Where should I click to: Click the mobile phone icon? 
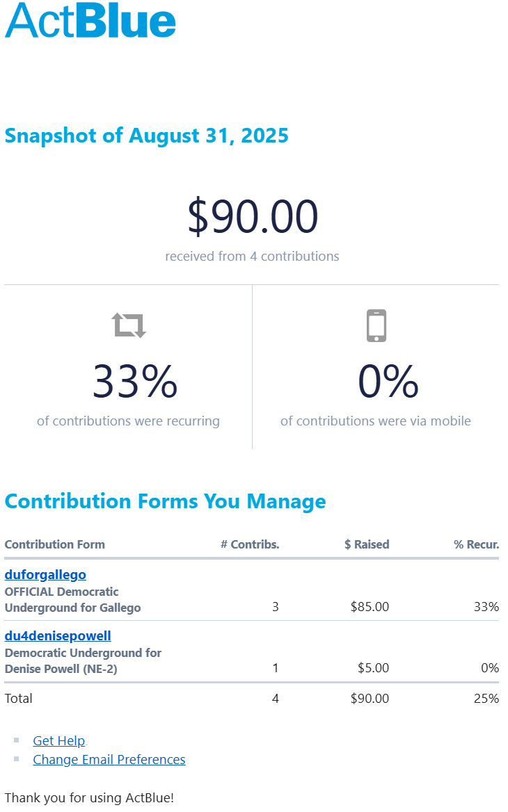(376, 325)
